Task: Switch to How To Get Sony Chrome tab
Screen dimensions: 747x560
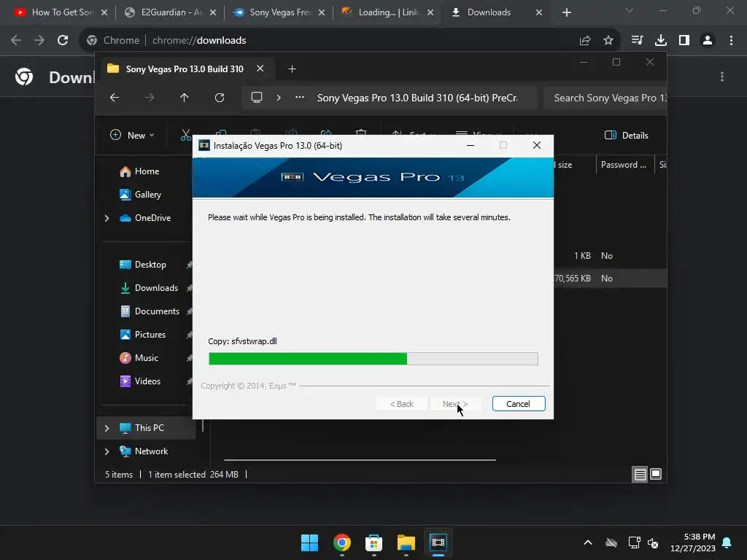Action: (61, 12)
